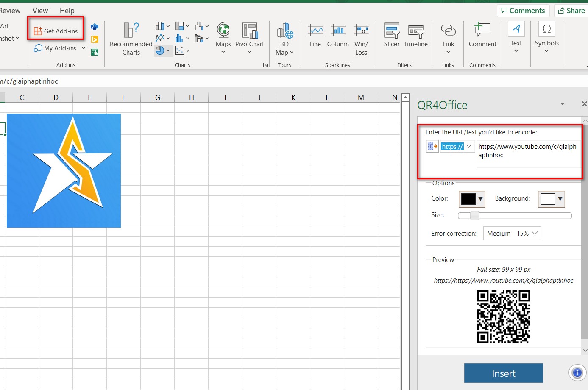Screen dimensions: 588x390
Task: Switch to the View ribbon tab
Action: tap(40, 11)
